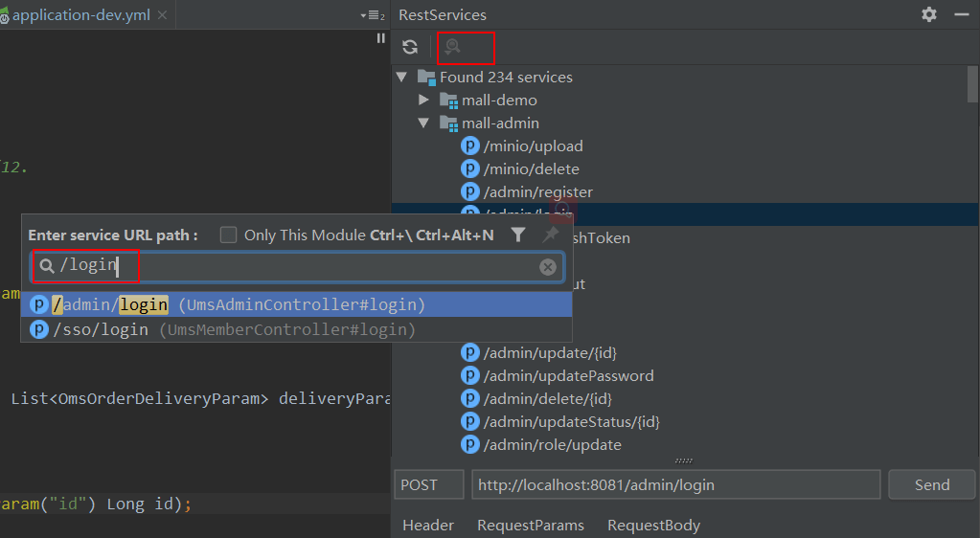Click POST icon of /admin/delete/{id}
Image resolution: width=980 pixels, height=538 pixels.
(470, 398)
